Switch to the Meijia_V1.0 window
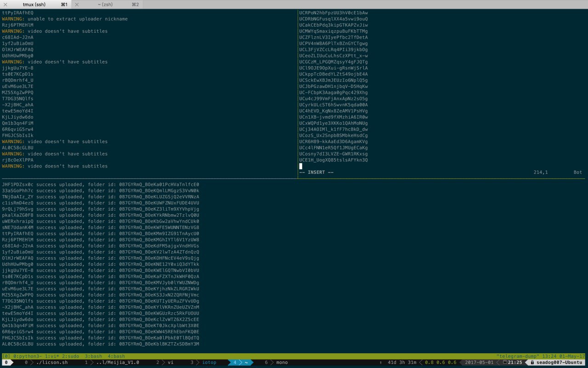Screen dimensions: 588x368 tap(118, 362)
